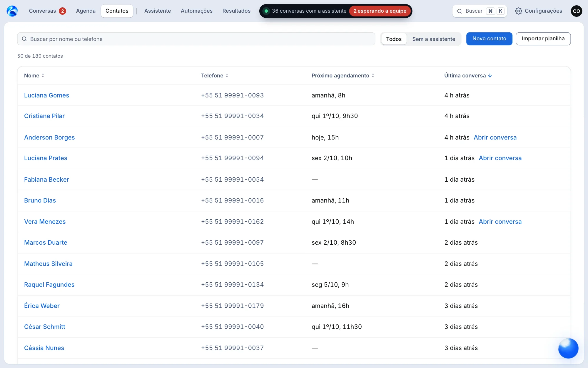The image size is (588, 368).
Task: Open the settings gear icon
Action: 518,11
